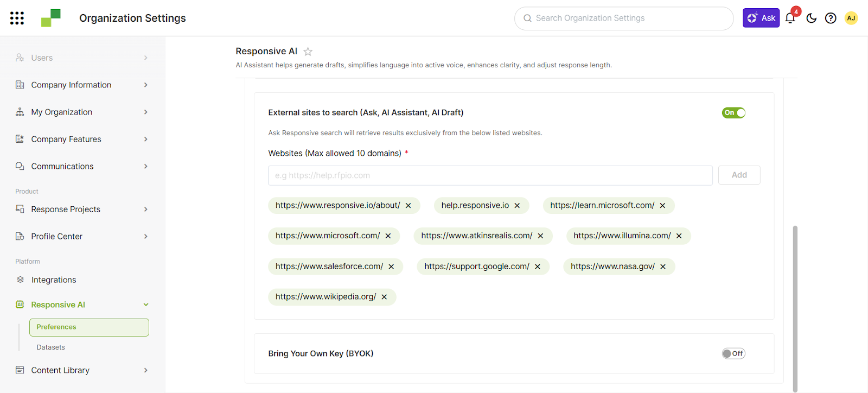Viewport: 868px width, 393px height.
Task: Click the Search Organization Settings field
Action: [x=624, y=18]
